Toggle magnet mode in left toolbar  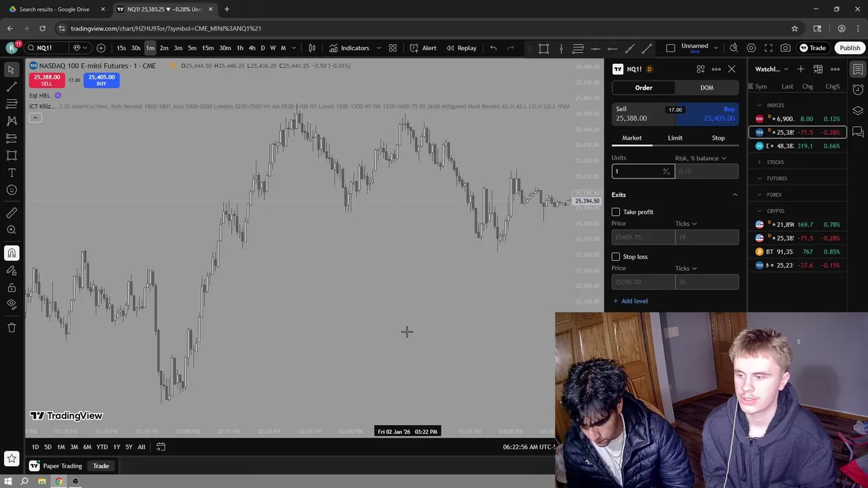point(12,253)
